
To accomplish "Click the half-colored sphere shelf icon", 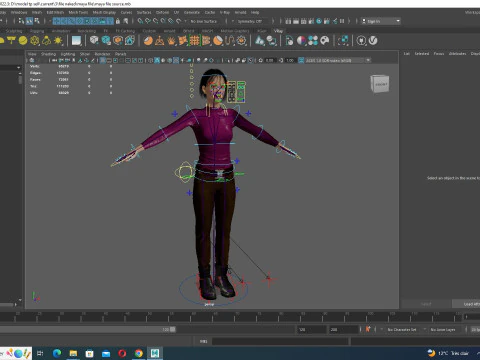I will tap(301, 41).
